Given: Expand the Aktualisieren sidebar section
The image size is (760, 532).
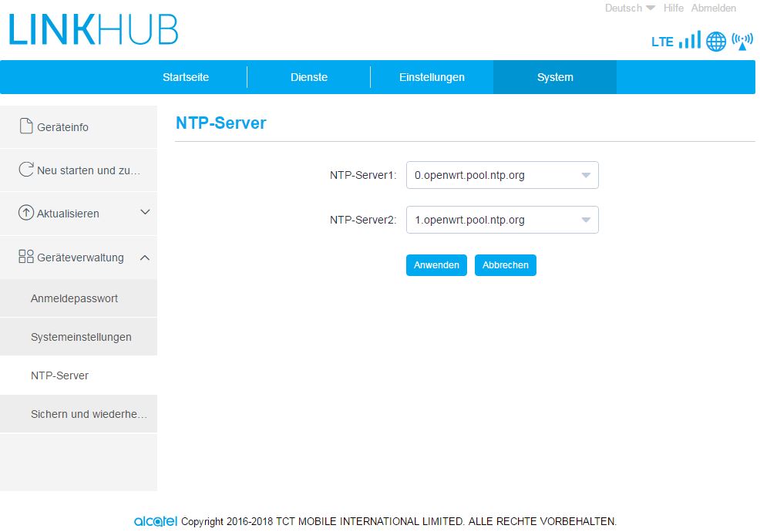Looking at the screenshot, I should [145, 212].
